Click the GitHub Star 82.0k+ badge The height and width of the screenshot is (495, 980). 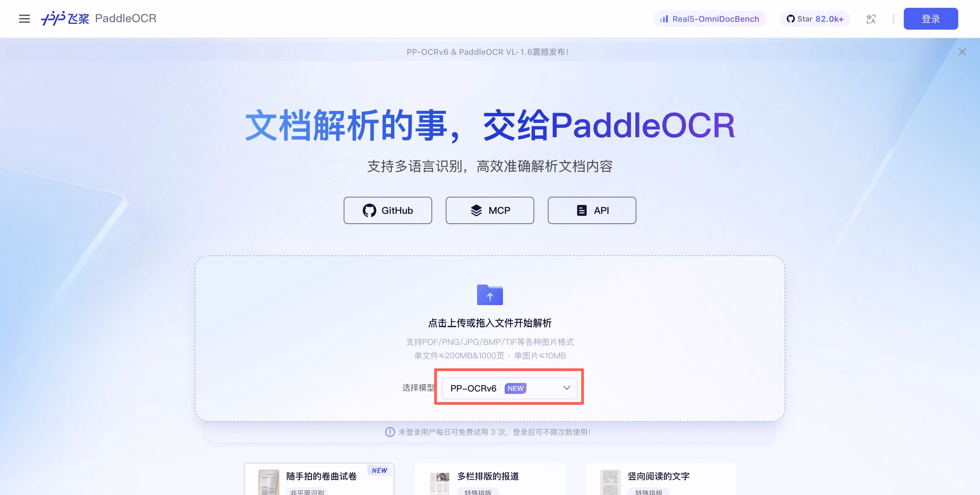coord(815,19)
